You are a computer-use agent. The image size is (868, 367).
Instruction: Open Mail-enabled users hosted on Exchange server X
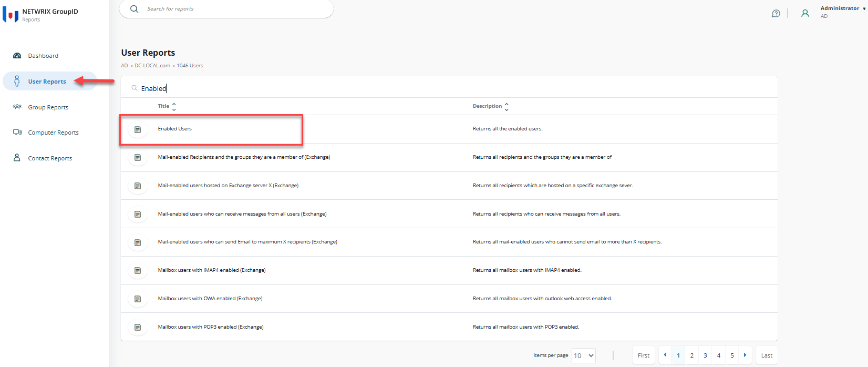point(228,186)
